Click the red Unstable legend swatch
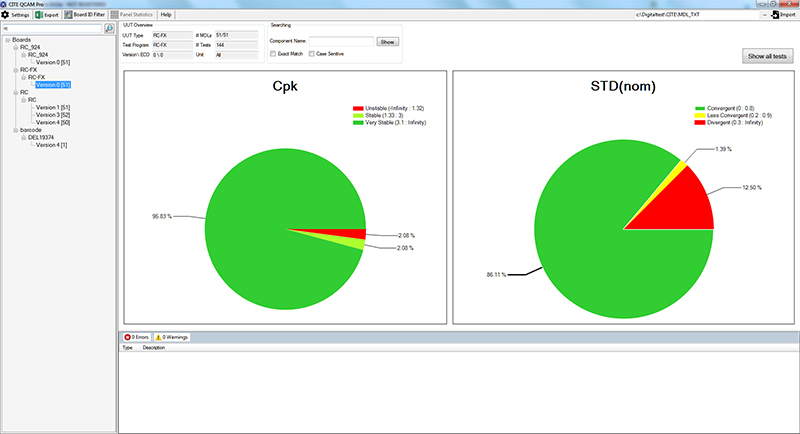This screenshot has height=434, width=800. pyautogui.click(x=358, y=108)
